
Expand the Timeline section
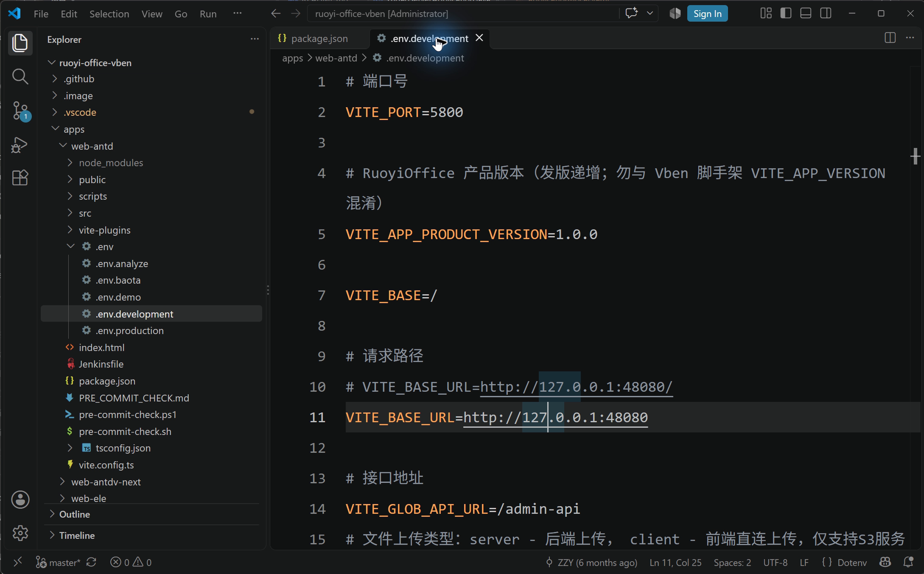(52, 535)
